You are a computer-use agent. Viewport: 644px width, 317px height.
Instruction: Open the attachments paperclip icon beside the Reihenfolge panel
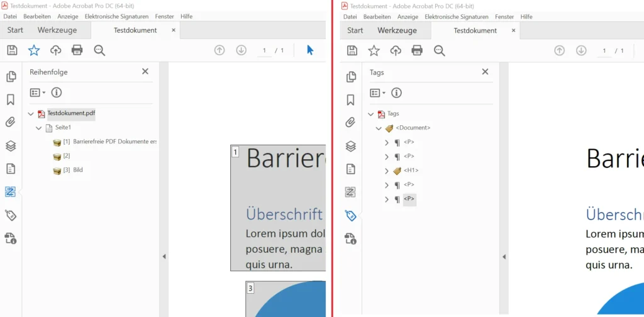[11, 123]
